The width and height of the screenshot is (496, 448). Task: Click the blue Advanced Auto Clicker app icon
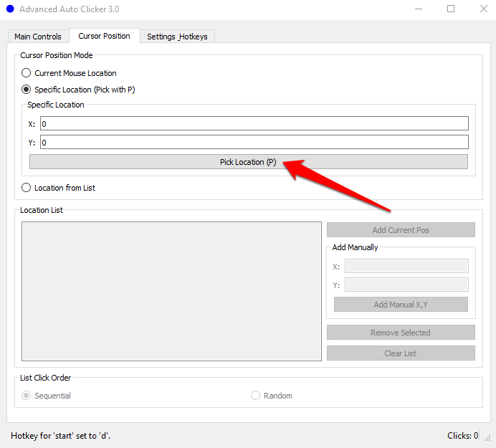[10, 9]
